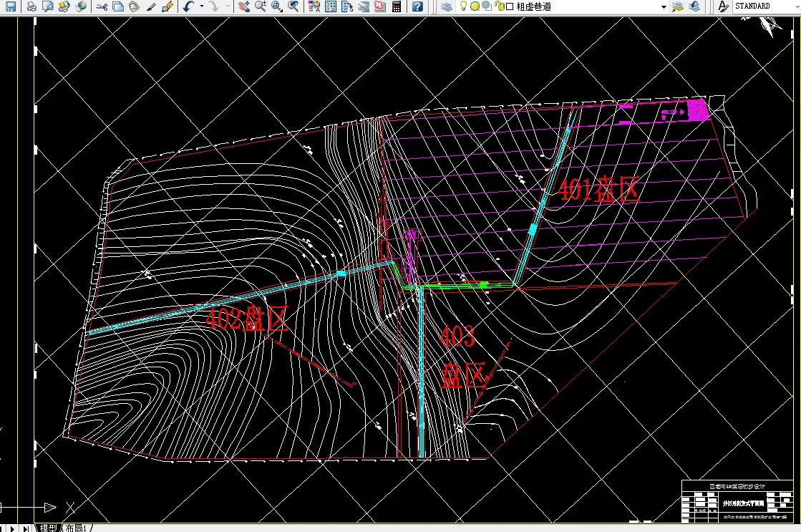This screenshot has width=801, height=532.
Task: Open Block Editor lightning icon
Action: point(167,6)
